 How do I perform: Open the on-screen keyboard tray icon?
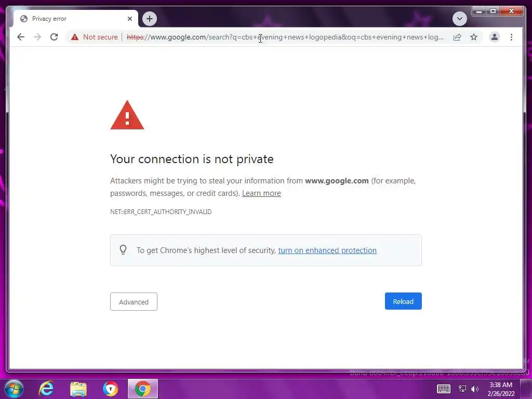(x=444, y=389)
